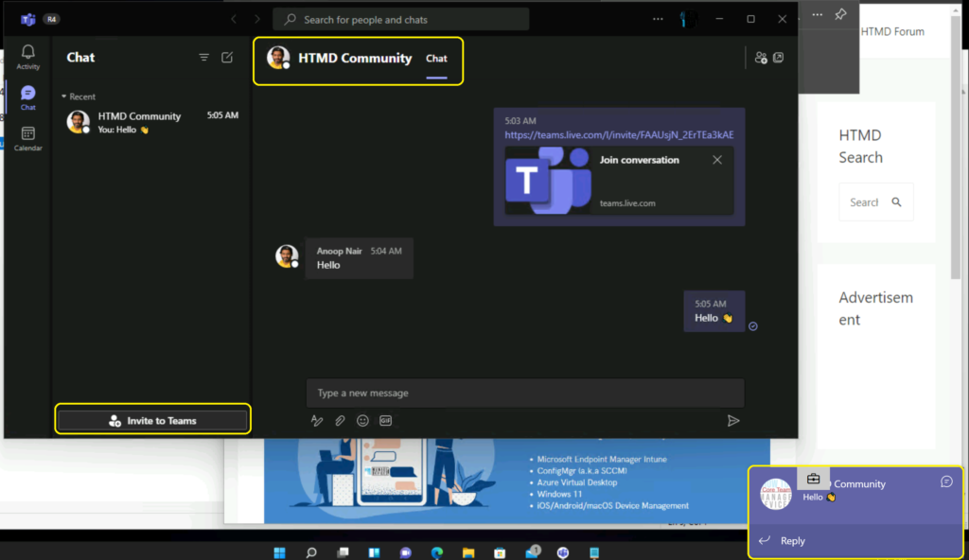Viewport: 969px width, 560px height.
Task: Attach a file with the paperclip icon
Action: (x=340, y=421)
